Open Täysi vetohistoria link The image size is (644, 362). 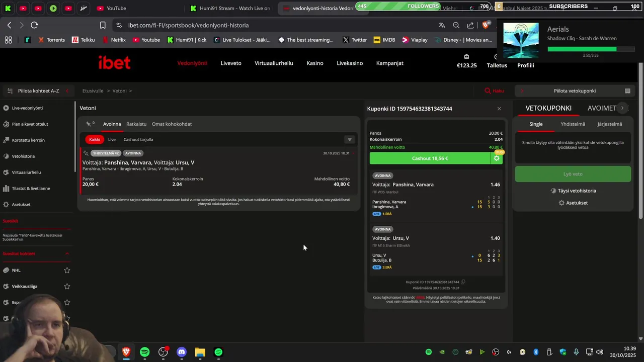tap(573, 191)
